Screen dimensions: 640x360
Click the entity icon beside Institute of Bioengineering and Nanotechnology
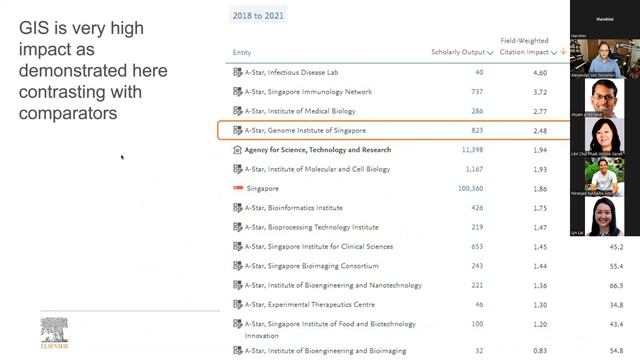click(x=238, y=285)
